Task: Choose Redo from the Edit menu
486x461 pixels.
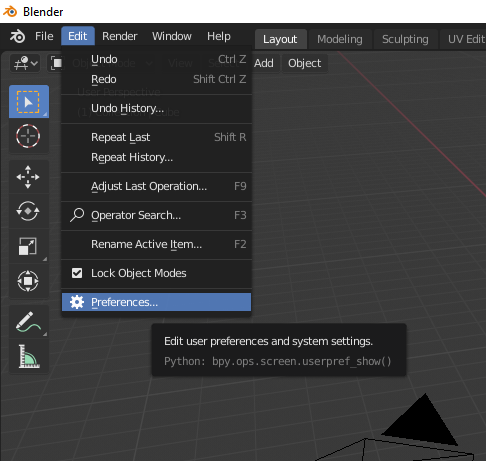Action: (x=156, y=79)
